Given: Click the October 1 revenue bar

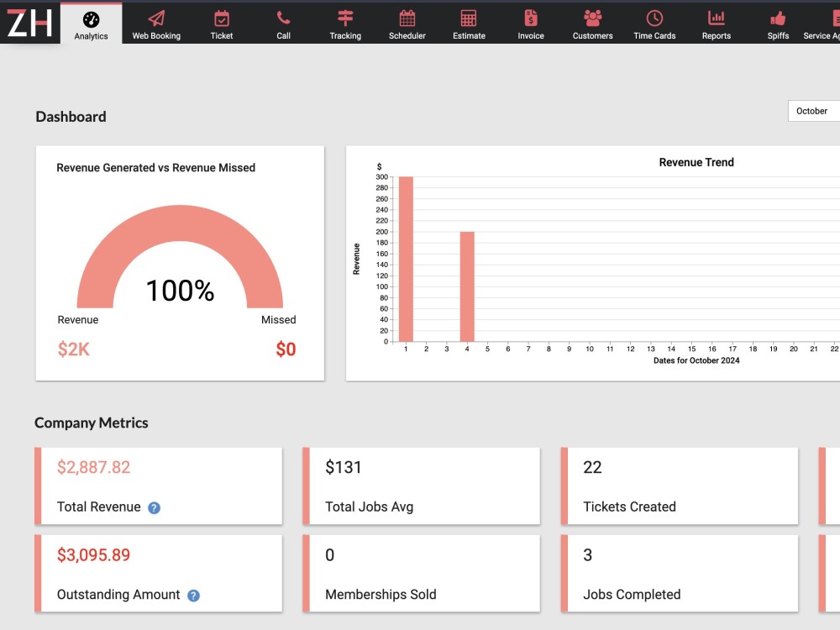Looking at the screenshot, I should coord(406,259).
